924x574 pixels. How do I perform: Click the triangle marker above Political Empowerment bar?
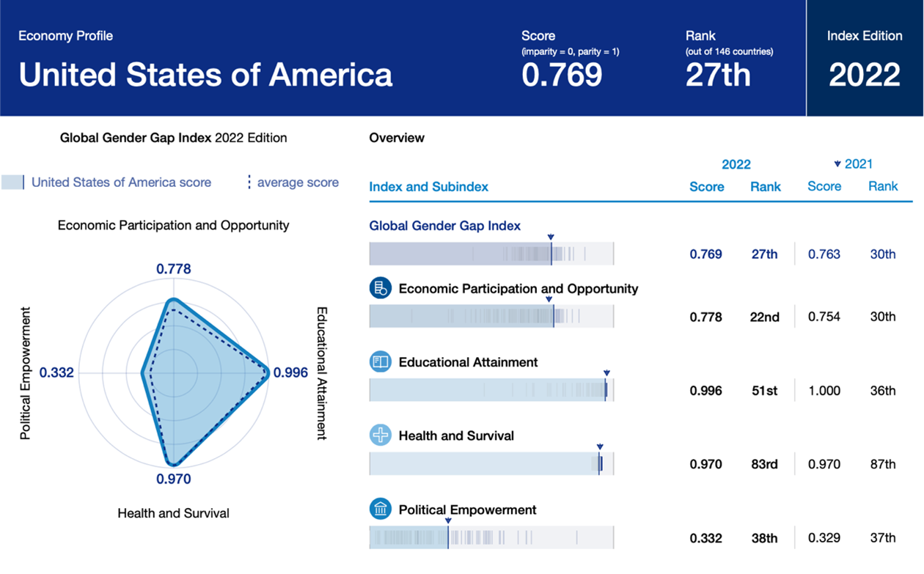448,521
